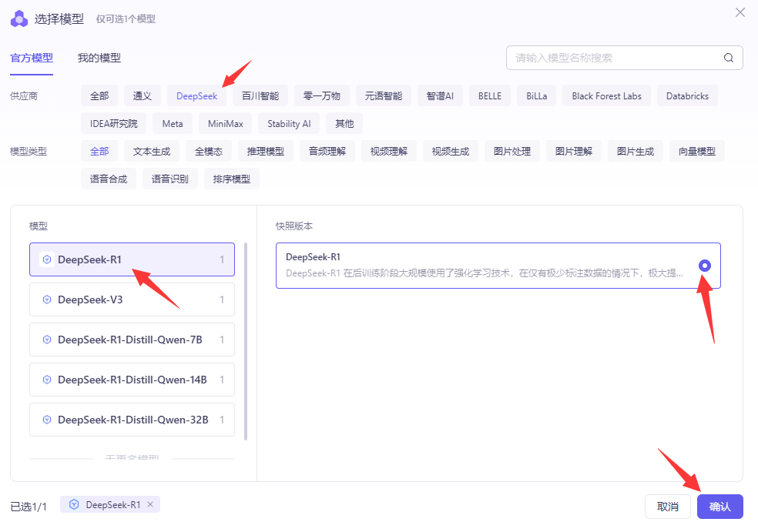Viewport: 758px width, 532px height.
Task: Filter supplier by DeepSeek
Action: point(196,96)
